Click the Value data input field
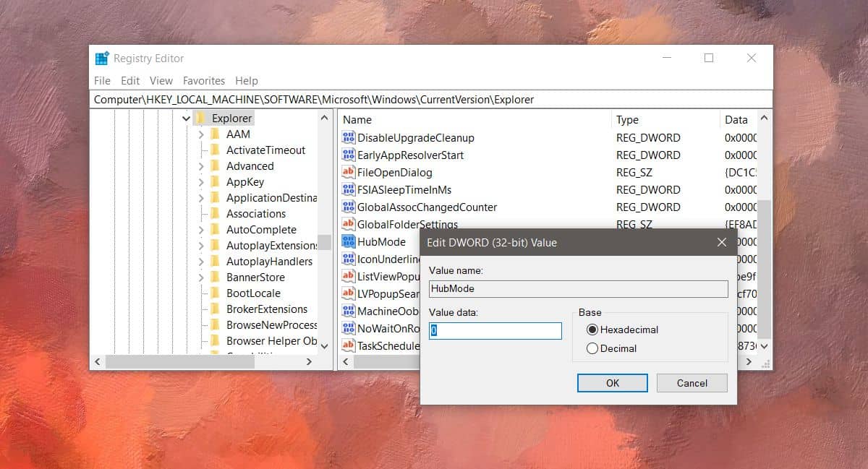This screenshot has width=868, height=469. click(x=495, y=331)
